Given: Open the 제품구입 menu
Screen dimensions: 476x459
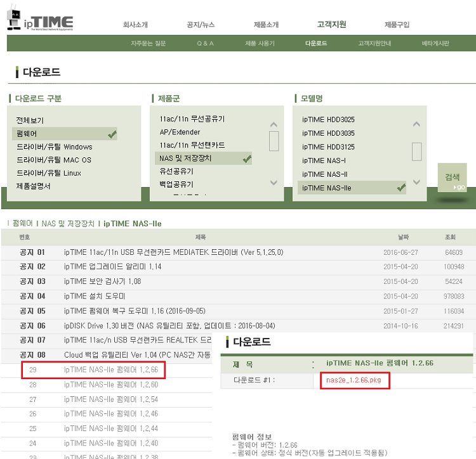Looking at the screenshot, I should click(397, 25).
